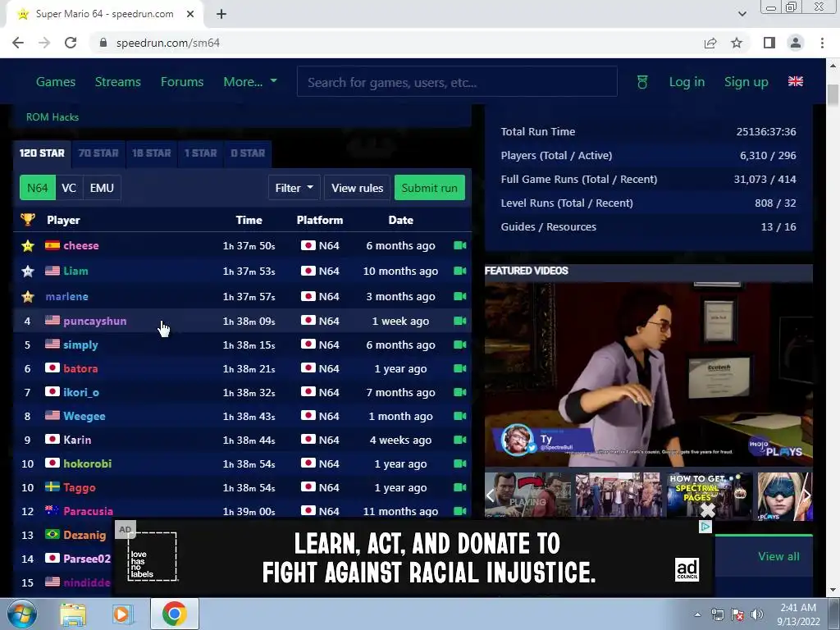Click the gold star beside cheese
Screen dimensions: 840x630
pyautogui.click(x=28, y=245)
